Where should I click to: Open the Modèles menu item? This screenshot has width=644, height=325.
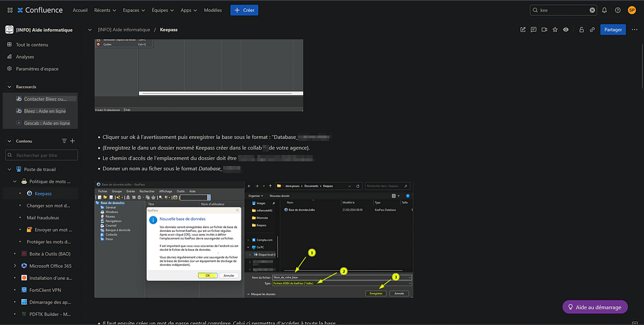tap(213, 10)
